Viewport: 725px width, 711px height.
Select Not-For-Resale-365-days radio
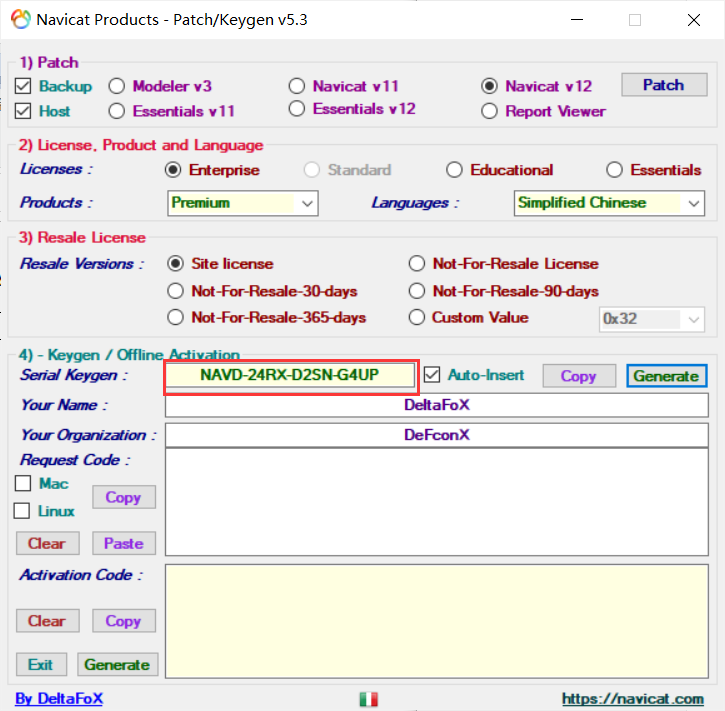[176, 318]
